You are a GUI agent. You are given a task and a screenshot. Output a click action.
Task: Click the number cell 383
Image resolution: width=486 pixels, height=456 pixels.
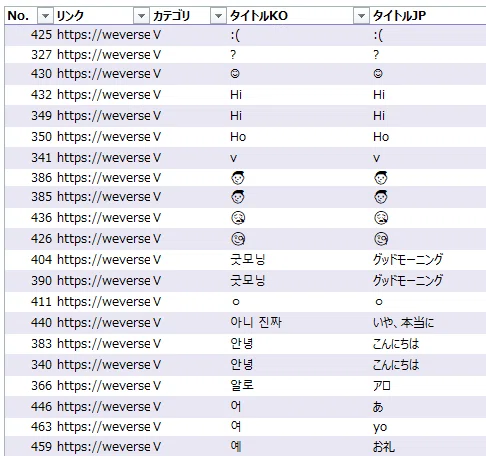[x=42, y=344]
